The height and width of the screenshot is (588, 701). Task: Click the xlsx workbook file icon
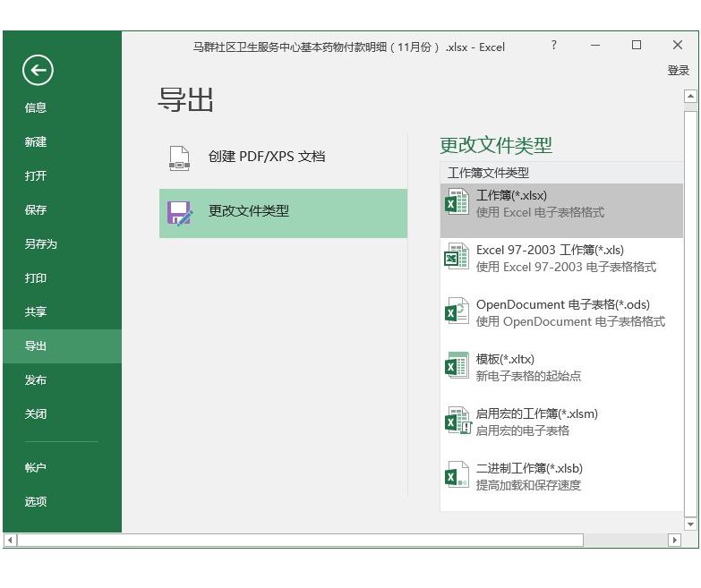457,202
